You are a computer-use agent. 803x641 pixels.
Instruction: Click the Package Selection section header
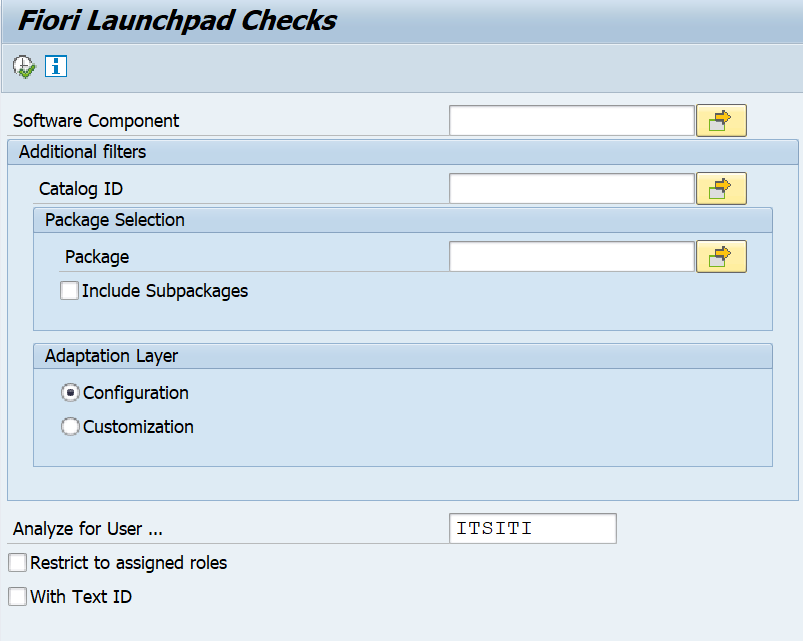click(114, 220)
